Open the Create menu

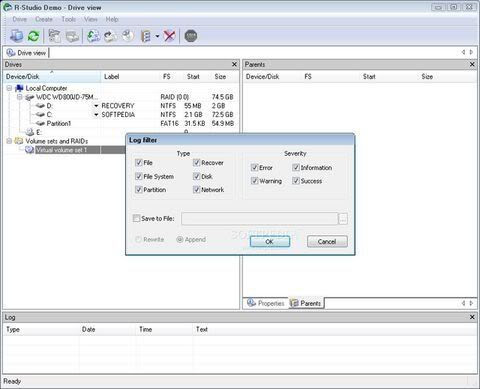44,19
